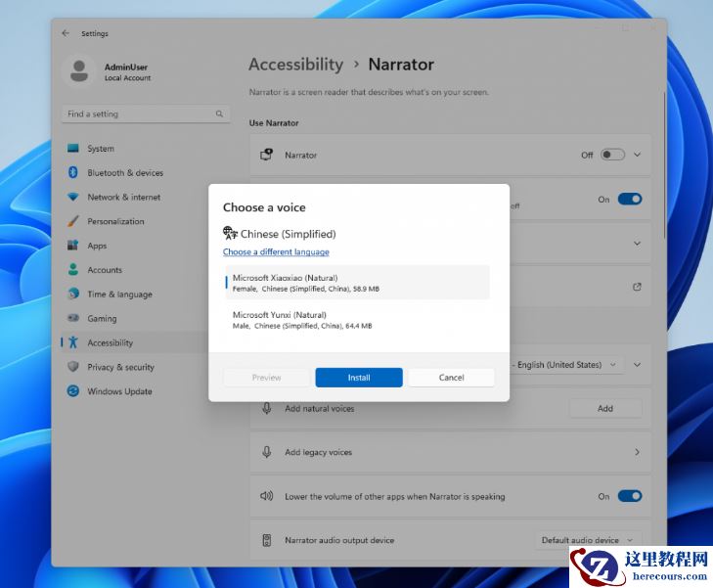Click the language icon beside Chinese (Simplified)
713x588 pixels.
pos(230,233)
